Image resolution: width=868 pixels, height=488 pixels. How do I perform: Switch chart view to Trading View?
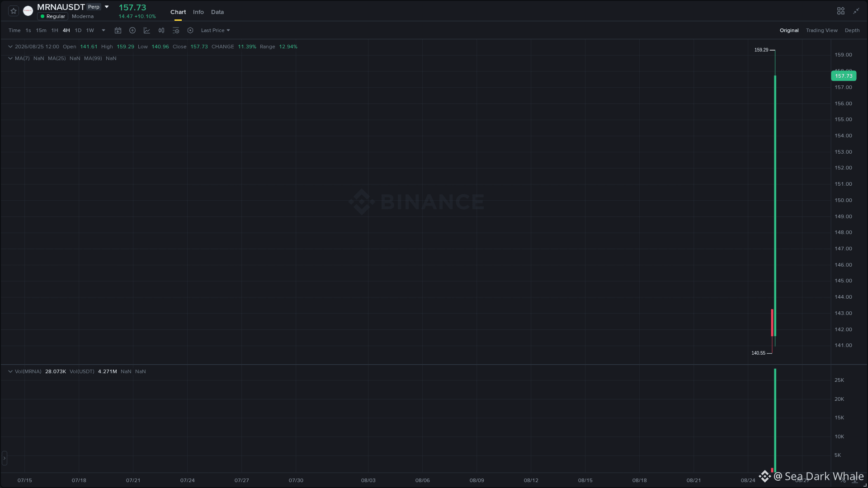[821, 30]
